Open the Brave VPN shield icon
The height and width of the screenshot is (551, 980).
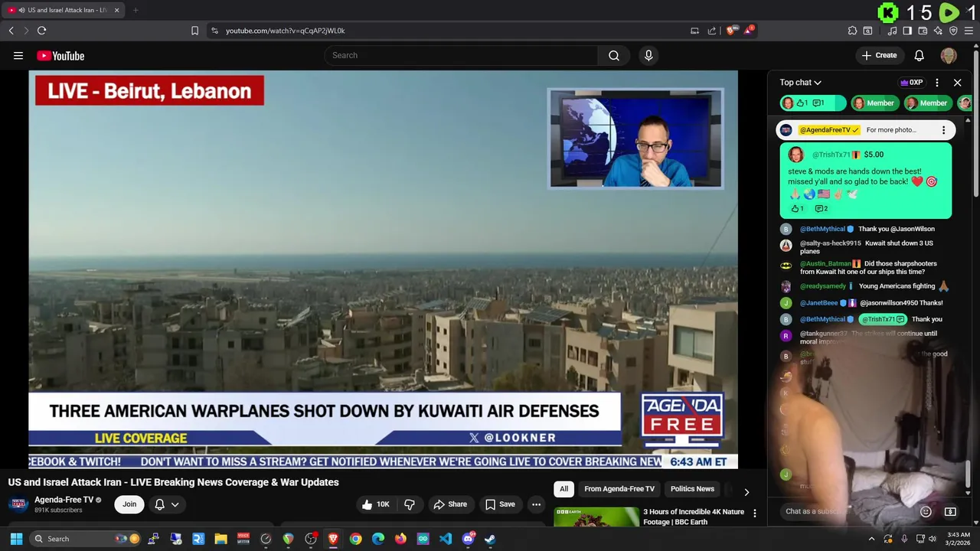tap(953, 31)
